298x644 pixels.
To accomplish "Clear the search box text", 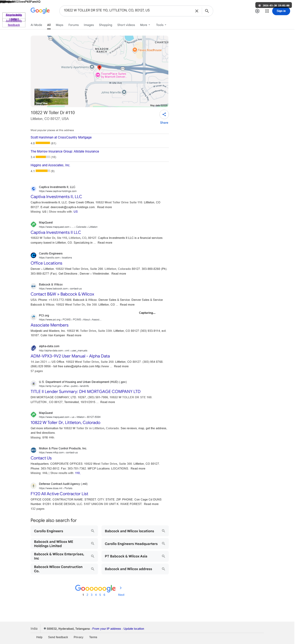I will (x=197, y=11).
